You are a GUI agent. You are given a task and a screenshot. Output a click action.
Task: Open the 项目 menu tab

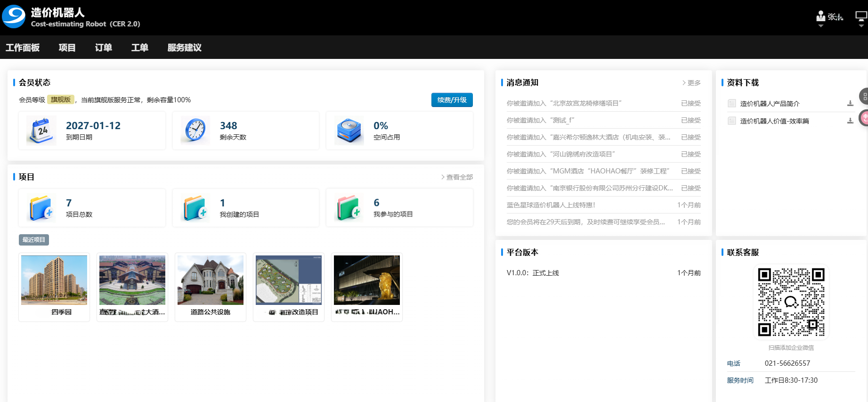point(67,48)
